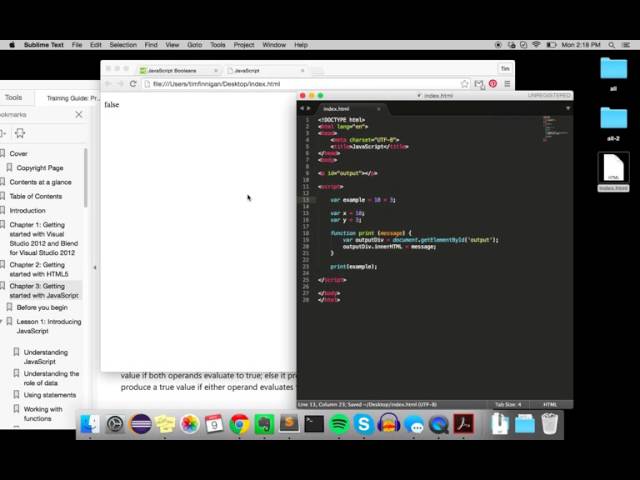Viewport: 640px width, 480px height.
Task: Switch to JavaScript Booleans tab in Chrome
Action: (x=179, y=70)
